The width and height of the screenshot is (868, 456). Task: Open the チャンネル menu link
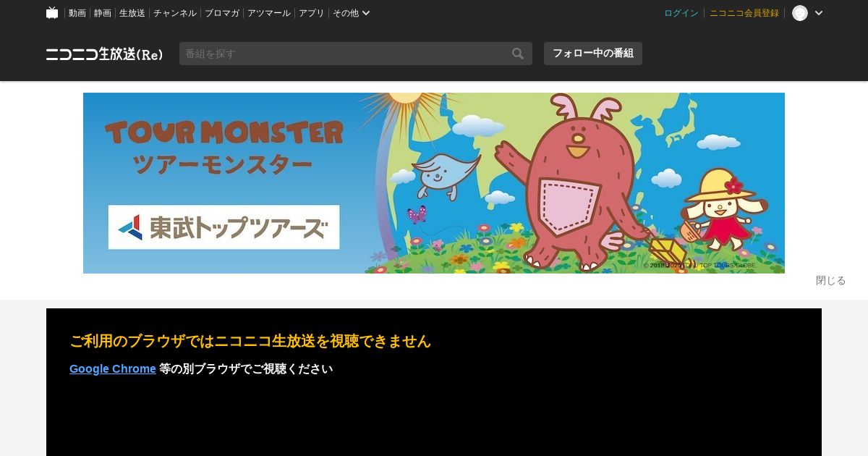pos(175,13)
